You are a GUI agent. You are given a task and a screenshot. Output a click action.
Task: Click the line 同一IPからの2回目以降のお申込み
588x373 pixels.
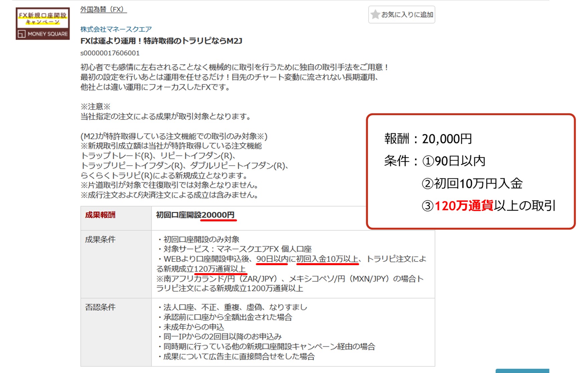click(223, 337)
